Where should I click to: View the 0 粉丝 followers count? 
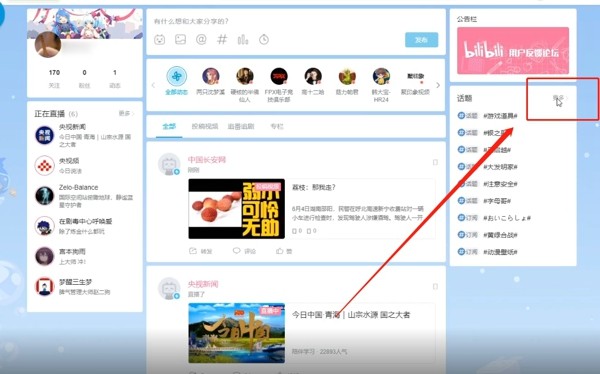point(84,78)
